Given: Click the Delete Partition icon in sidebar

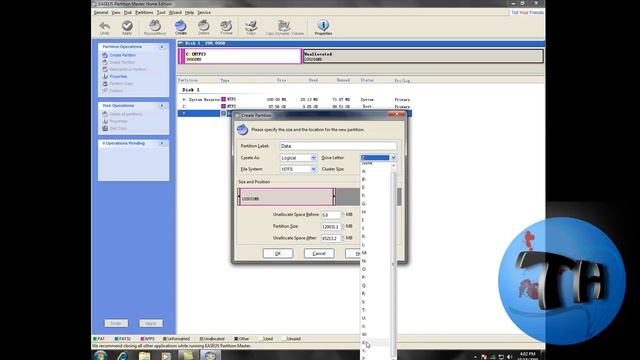Looking at the screenshot, I should (x=105, y=62).
